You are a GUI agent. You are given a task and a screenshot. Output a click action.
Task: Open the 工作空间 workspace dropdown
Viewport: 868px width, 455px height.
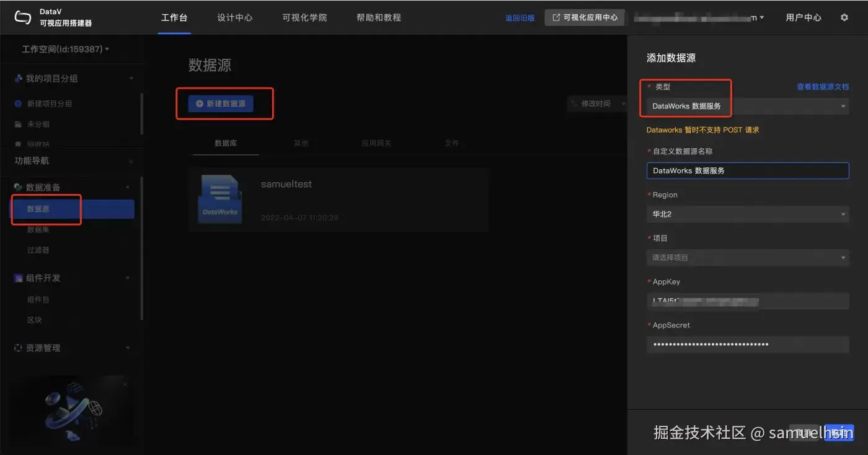pyautogui.click(x=65, y=49)
